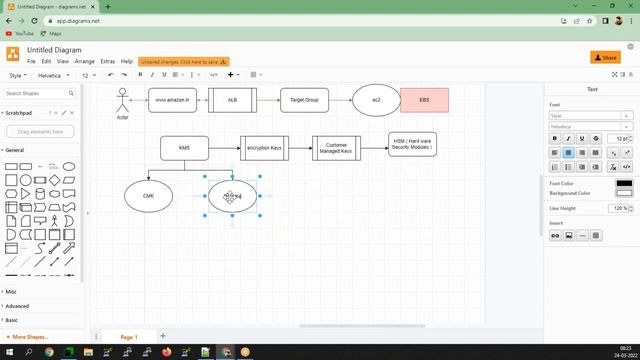Image resolution: width=640 pixels, height=360 pixels.
Task: Open the text alignment dropdown in toolbar
Action: pyautogui.click(x=178, y=75)
